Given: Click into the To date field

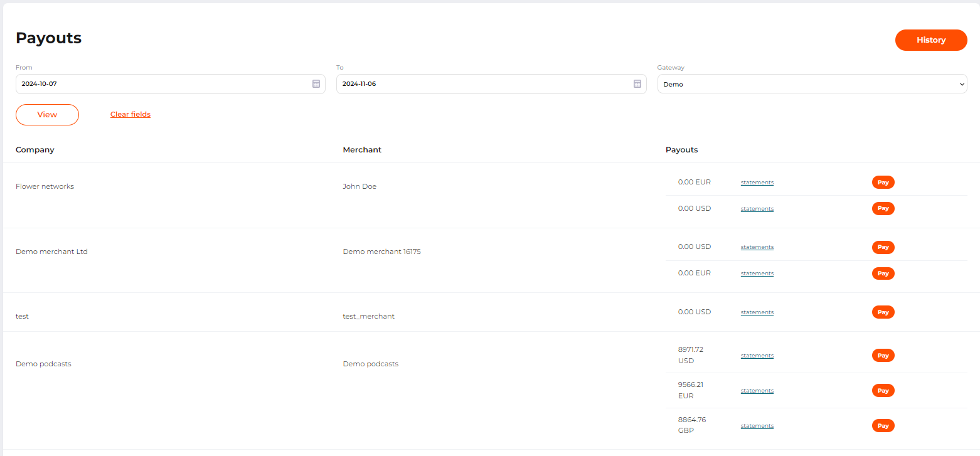Looking at the screenshot, I should 483,84.
